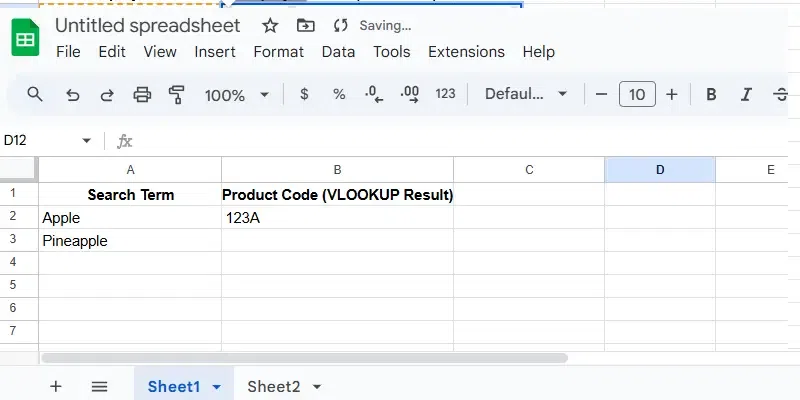Screen dimensions: 800x400
Task: Add a new sheet
Action: 55,386
